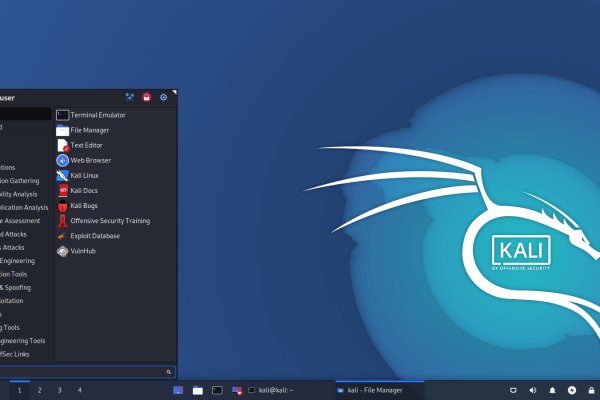
Task: Open the volume control in system tray
Action: tap(532, 389)
